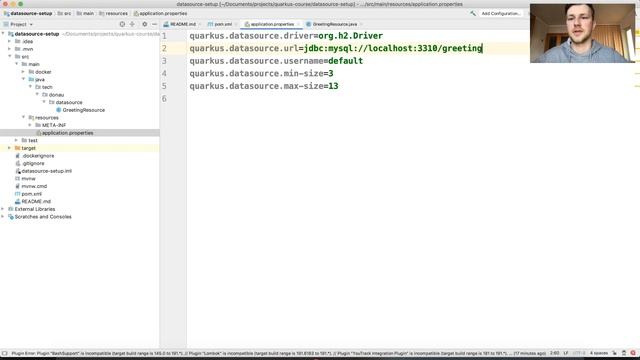Click the webcam video thumbnail overlay
Image resolution: width=640 pixels, height=360 pixels.
click(582, 33)
